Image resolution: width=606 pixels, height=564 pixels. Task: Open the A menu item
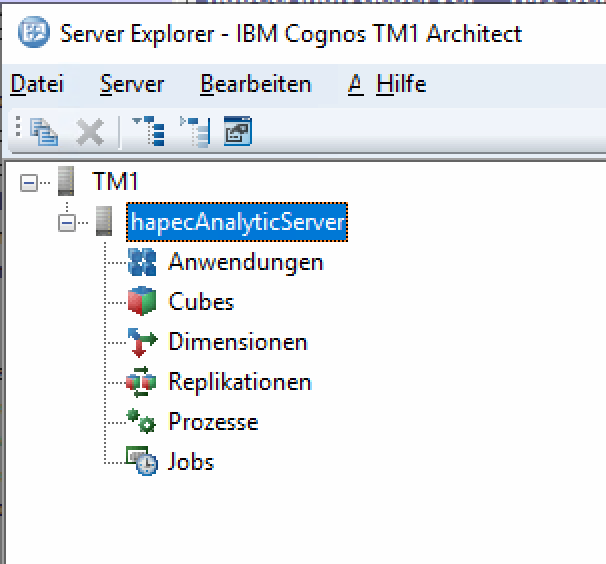click(356, 84)
